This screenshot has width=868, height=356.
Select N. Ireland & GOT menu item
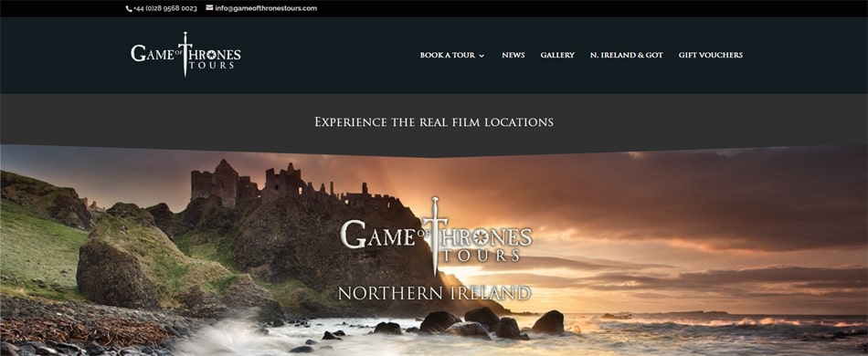pos(626,56)
